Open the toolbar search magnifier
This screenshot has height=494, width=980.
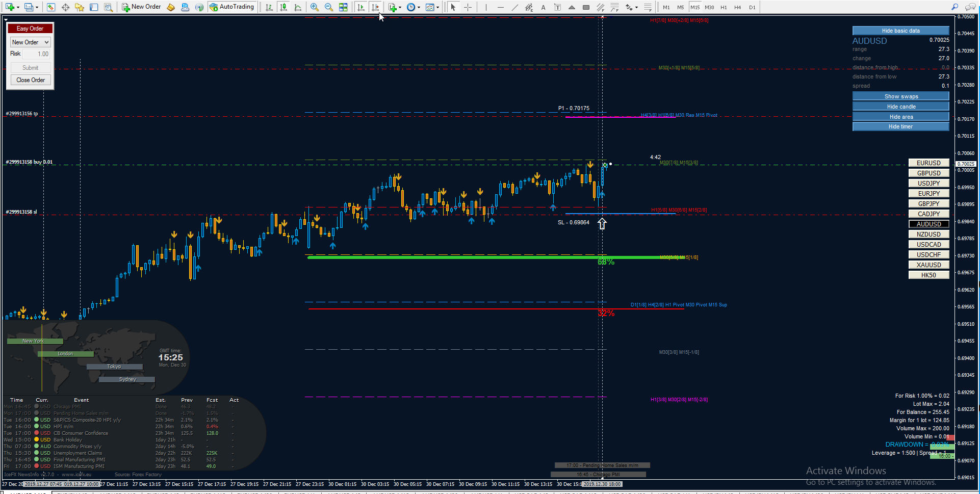coord(955,7)
